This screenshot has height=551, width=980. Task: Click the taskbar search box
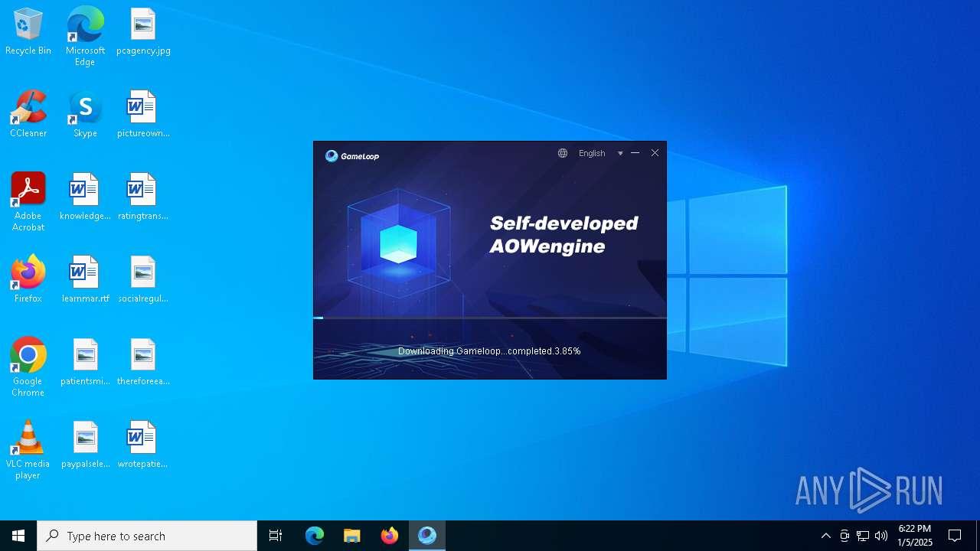pos(147,536)
